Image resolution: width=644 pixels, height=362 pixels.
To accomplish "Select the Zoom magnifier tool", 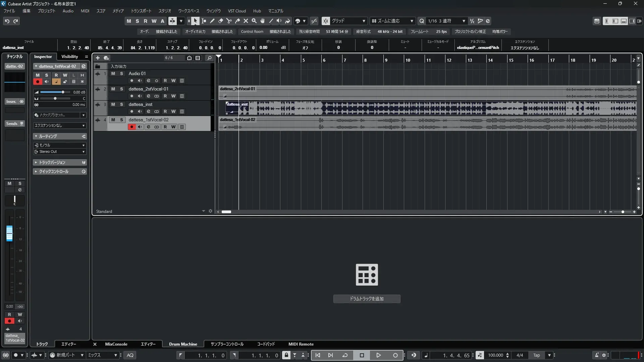I will point(254,21).
